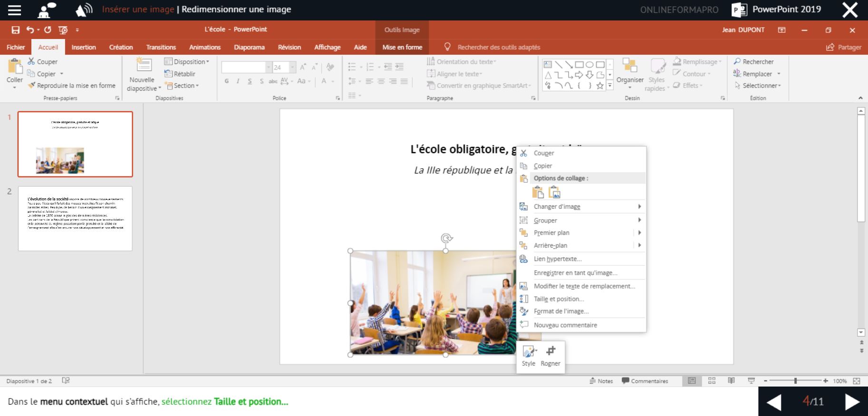The height and width of the screenshot is (416, 868).
Task: Open the font name combo box
Action: [x=247, y=68]
